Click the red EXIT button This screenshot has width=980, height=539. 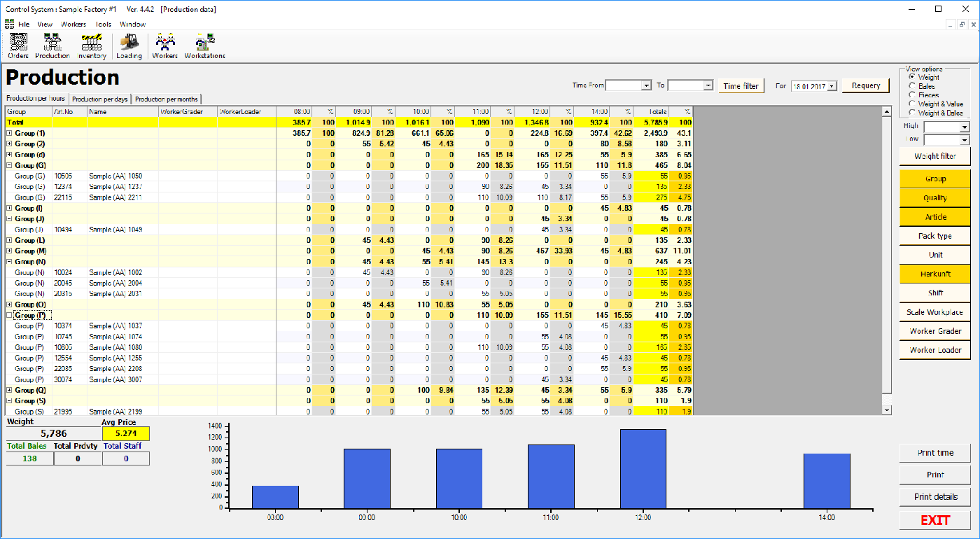(935, 520)
